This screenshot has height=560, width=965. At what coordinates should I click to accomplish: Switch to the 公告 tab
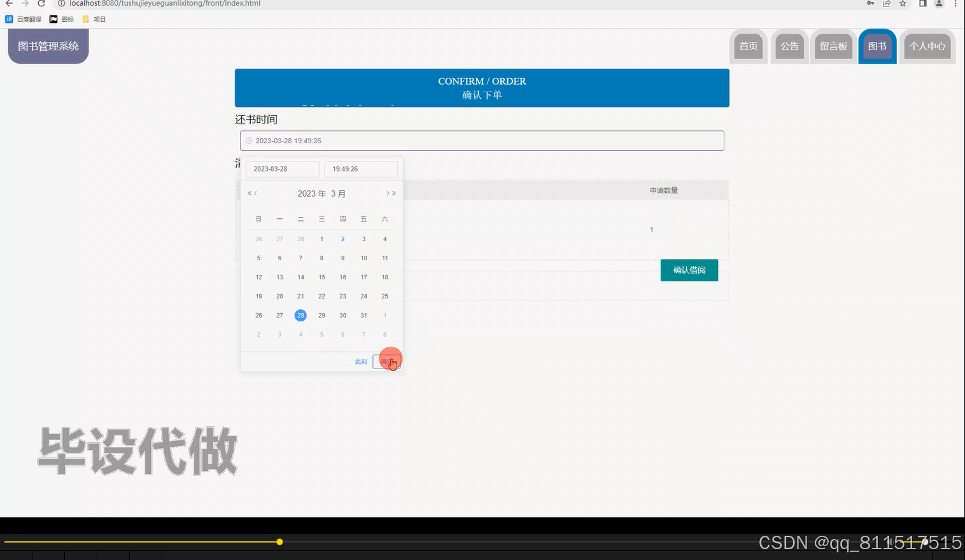(x=789, y=46)
